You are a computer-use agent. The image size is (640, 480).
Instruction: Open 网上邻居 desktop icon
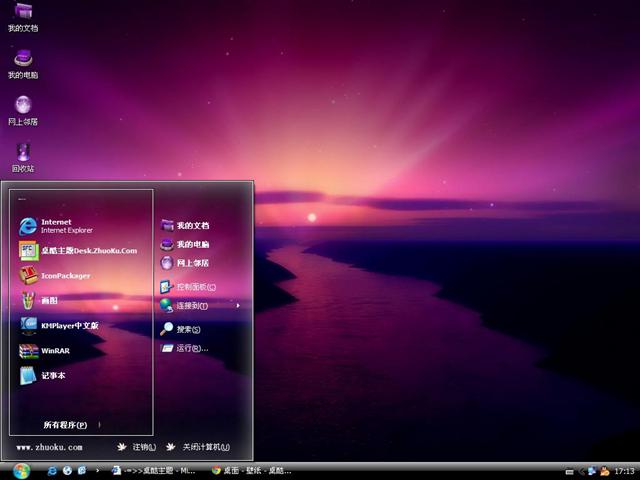click(23, 107)
